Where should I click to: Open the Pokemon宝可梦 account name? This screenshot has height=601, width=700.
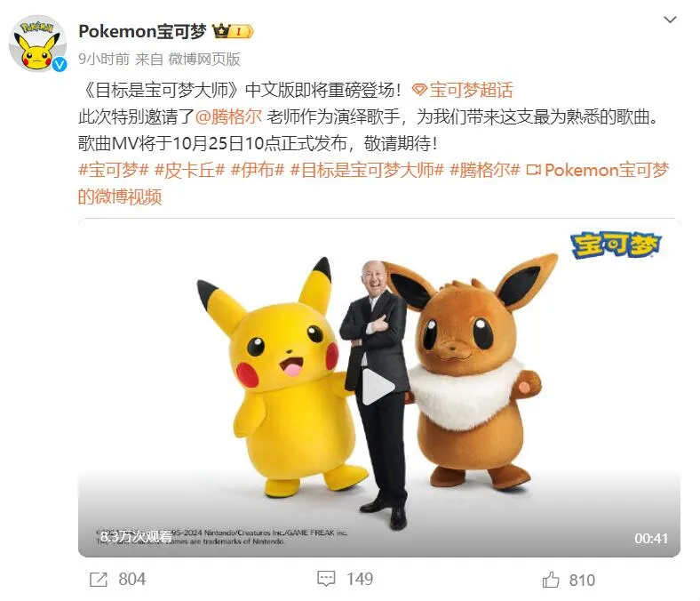pyautogui.click(x=142, y=31)
